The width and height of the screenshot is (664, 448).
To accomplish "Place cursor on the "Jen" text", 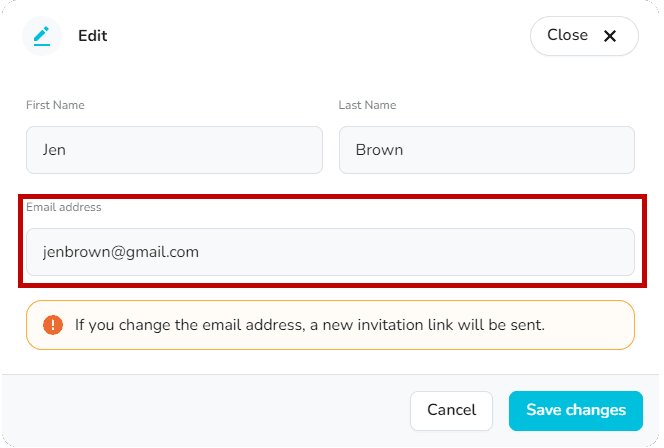I will click(54, 150).
